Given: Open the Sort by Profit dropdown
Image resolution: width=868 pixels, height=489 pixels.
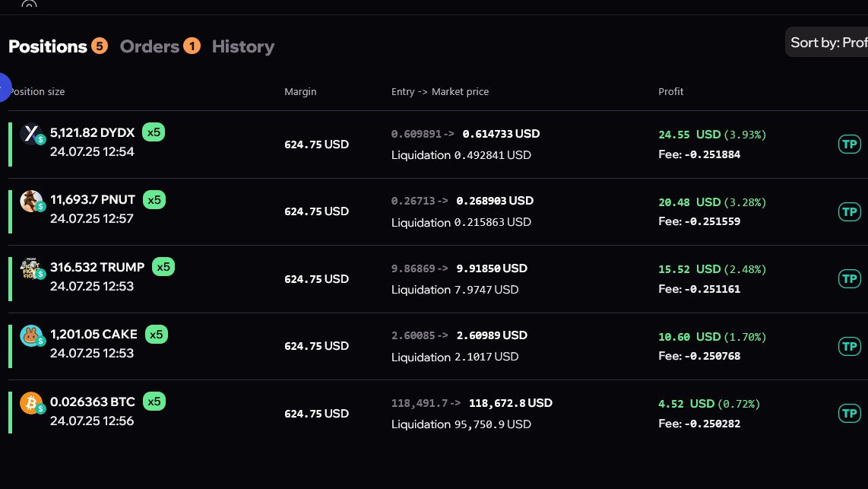Looking at the screenshot, I should 828,42.
